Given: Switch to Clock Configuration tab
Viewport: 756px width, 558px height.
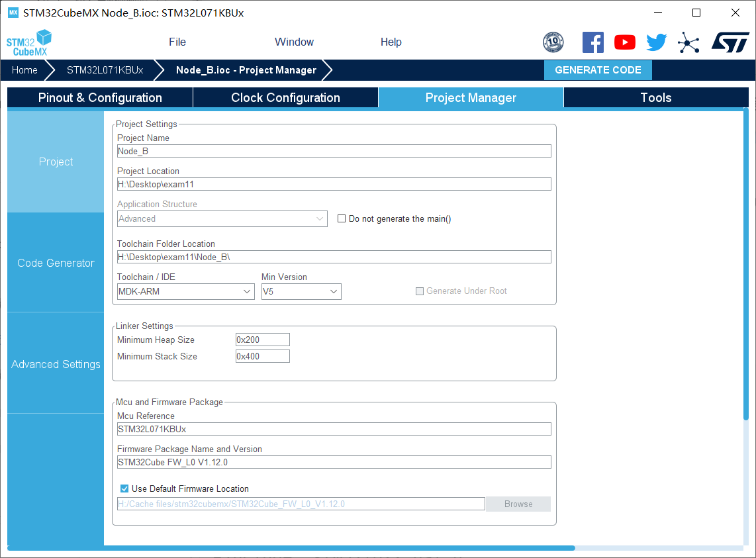Looking at the screenshot, I should (x=285, y=97).
